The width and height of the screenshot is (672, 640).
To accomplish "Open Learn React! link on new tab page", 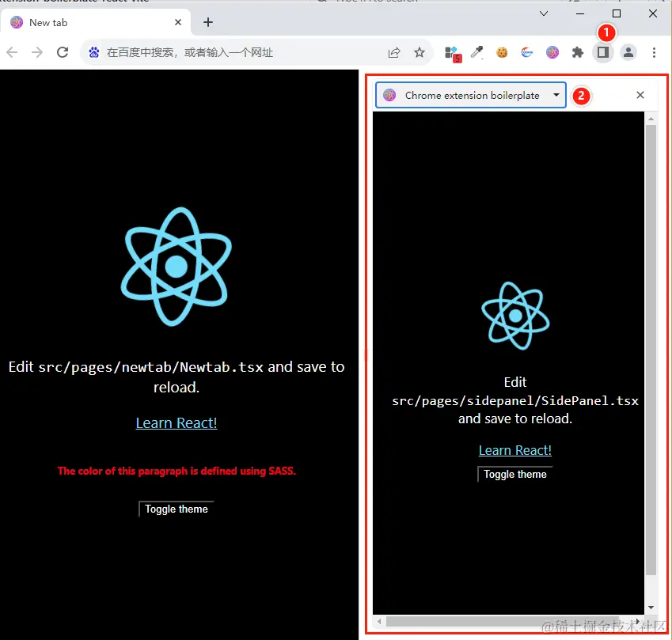I will coord(177,422).
